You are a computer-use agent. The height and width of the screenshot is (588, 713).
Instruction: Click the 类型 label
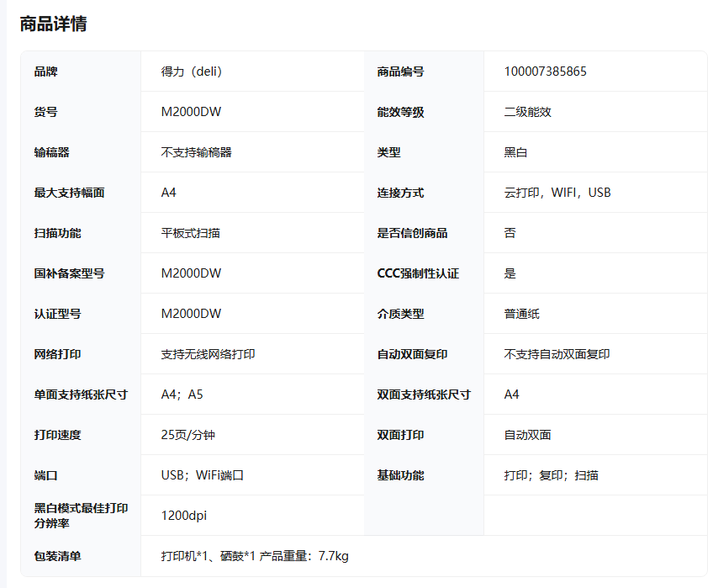388,152
